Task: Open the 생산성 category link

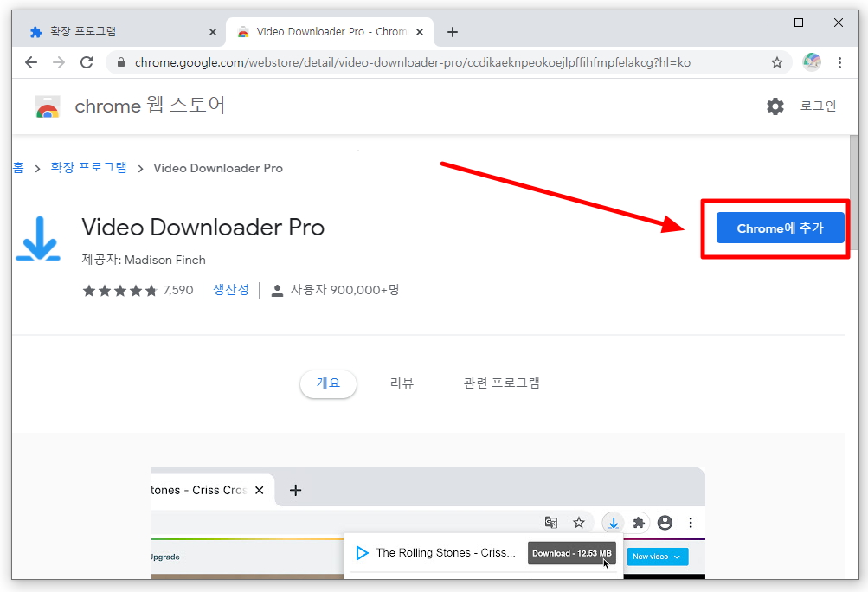Action: point(231,290)
